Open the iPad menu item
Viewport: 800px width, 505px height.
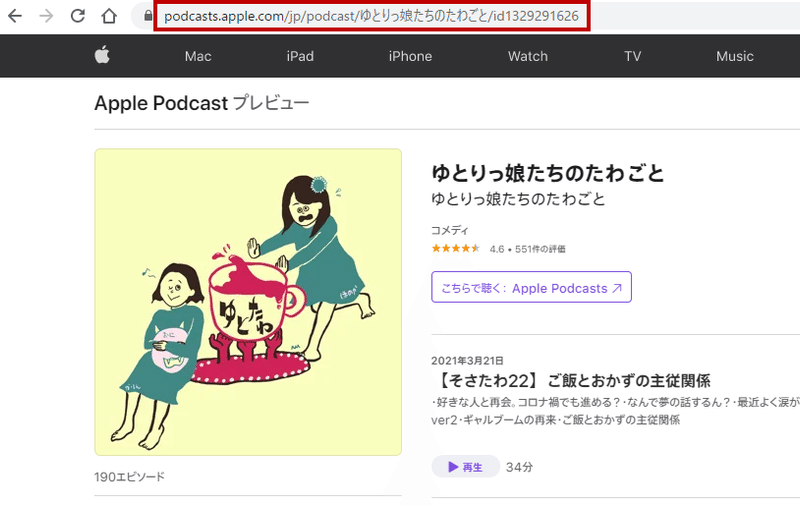(x=300, y=56)
